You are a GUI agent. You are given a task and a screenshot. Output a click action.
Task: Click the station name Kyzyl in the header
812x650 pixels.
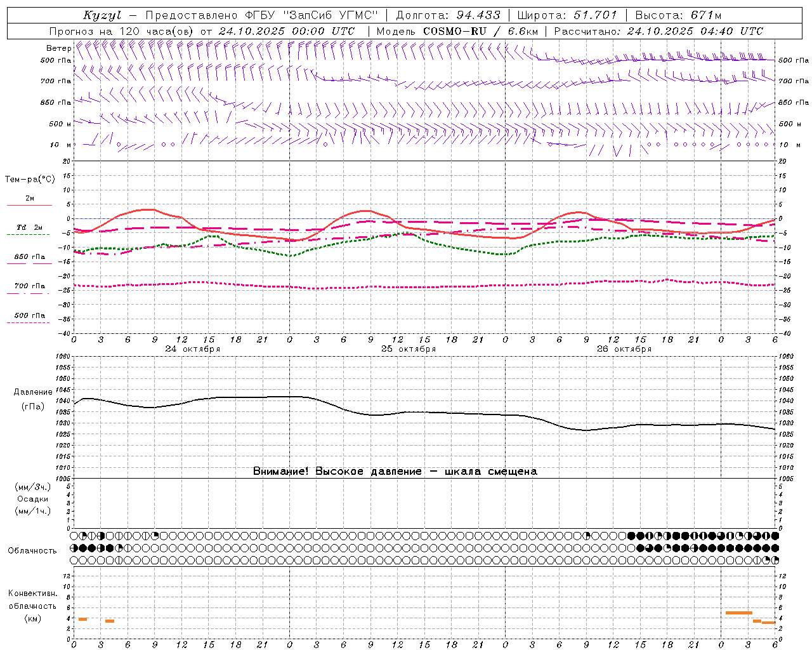pos(102,15)
